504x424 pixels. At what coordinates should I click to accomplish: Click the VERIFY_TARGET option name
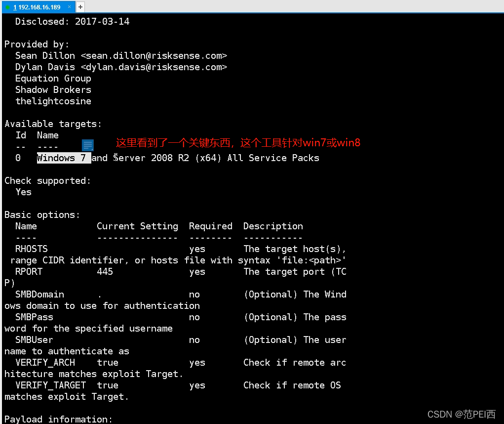[50, 385]
